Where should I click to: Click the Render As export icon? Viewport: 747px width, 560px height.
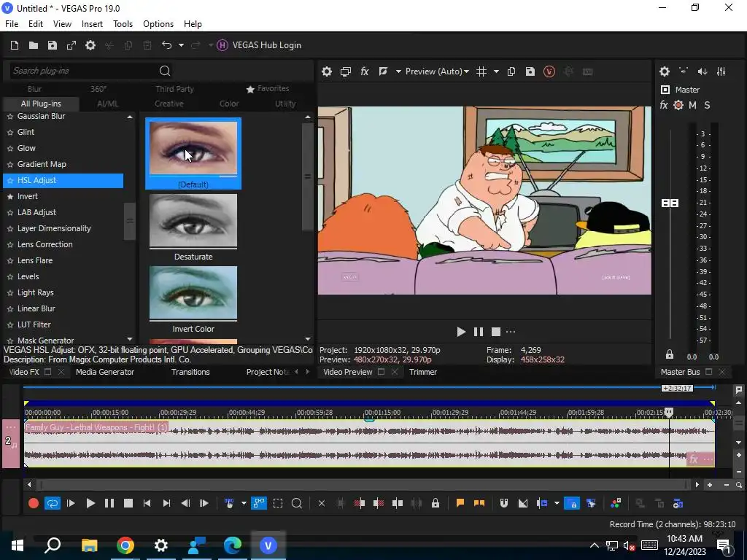pyautogui.click(x=71, y=45)
